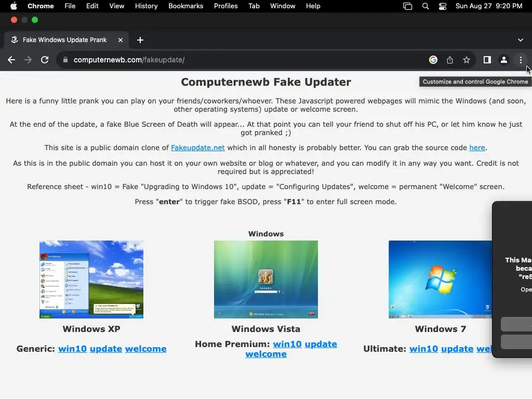Image resolution: width=532 pixels, height=399 pixels.
Task: Click the Windows 7 thumbnail image
Action: pyautogui.click(x=441, y=280)
